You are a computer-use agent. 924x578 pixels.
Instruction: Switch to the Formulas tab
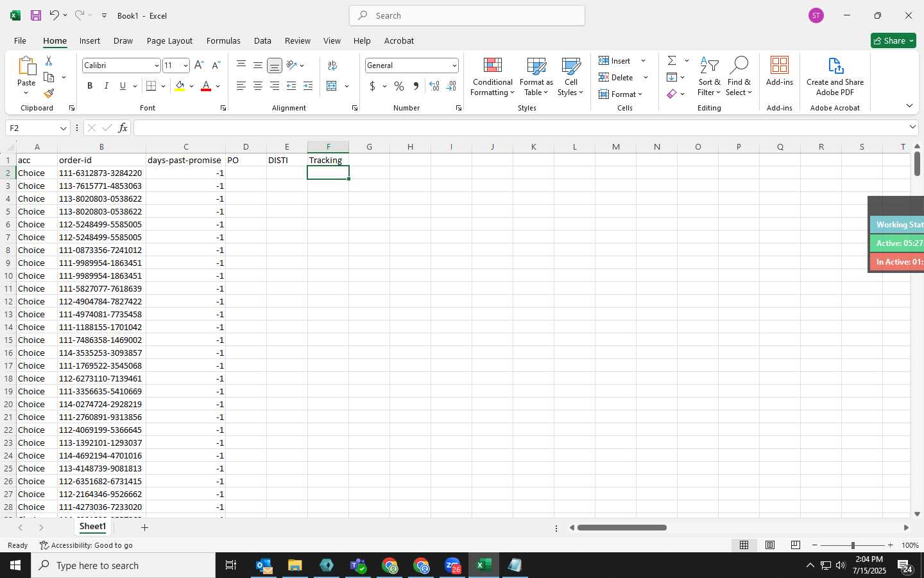coord(223,40)
